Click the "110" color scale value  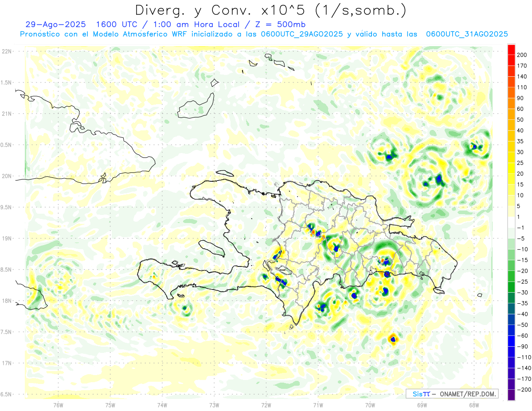tap(522, 87)
